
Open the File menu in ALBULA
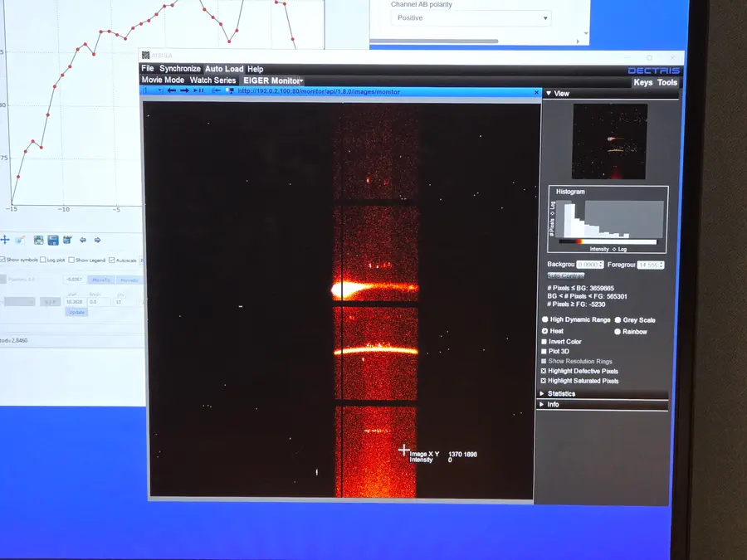click(x=148, y=69)
